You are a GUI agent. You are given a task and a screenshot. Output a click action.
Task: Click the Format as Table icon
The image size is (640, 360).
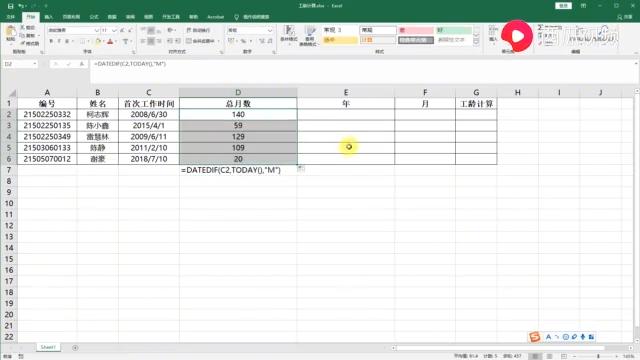tap(309, 34)
